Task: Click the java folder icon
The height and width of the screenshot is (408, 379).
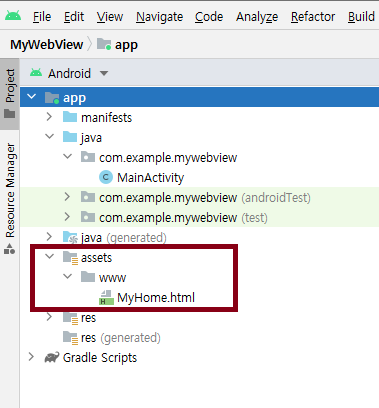Action: pyautogui.click(x=70, y=137)
